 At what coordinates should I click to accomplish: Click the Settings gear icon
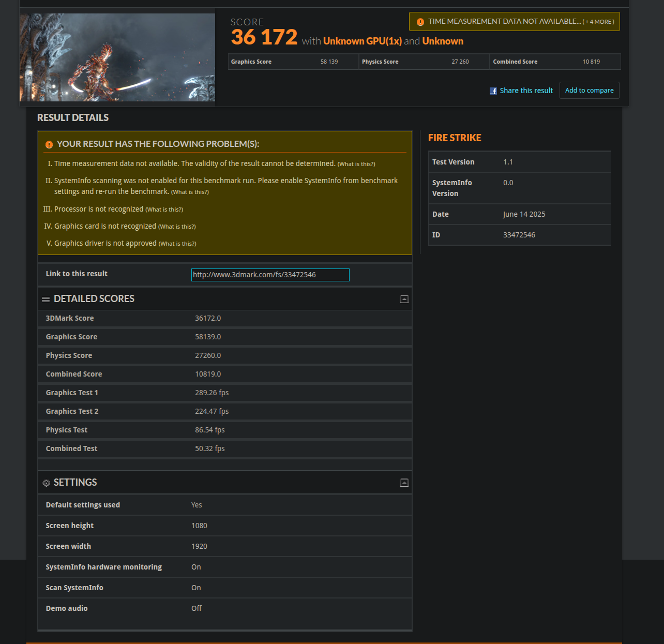[46, 483]
